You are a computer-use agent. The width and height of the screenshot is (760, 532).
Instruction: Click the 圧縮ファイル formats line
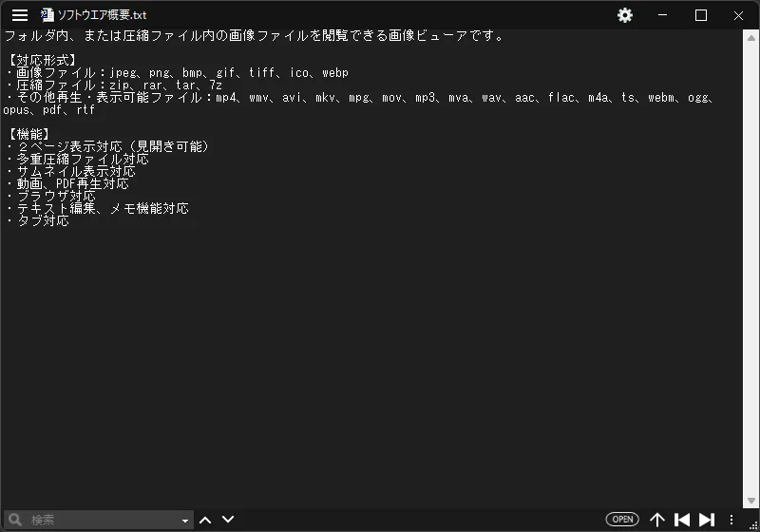[114, 85]
